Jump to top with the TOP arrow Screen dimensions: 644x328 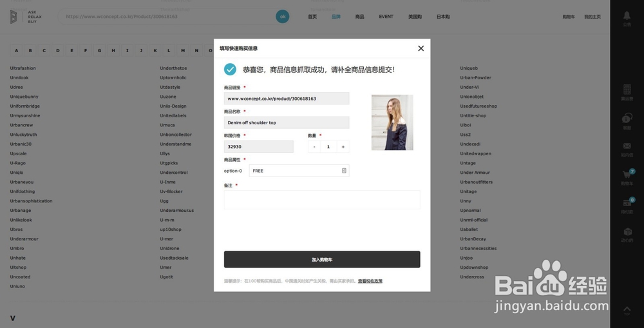(x=627, y=309)
